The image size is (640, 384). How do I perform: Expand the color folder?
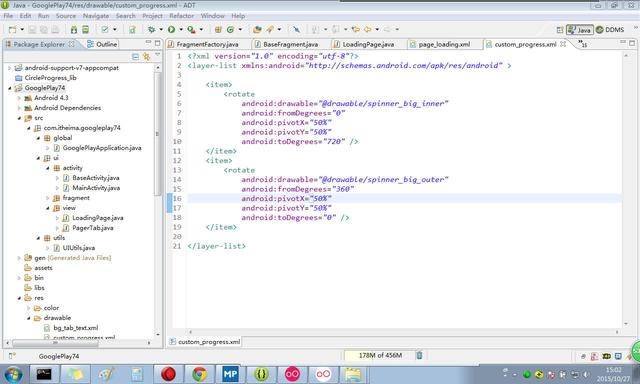click(x=29, y=308)
